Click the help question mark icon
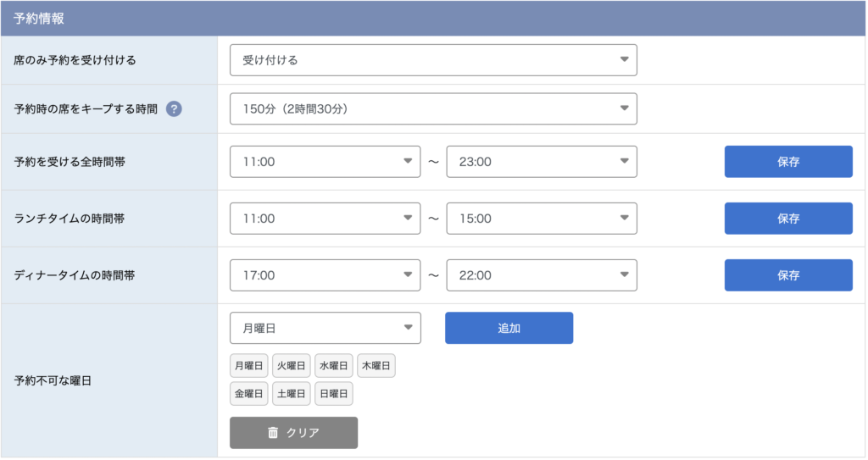The image size is (868, 460). pyautogui.click(x=174, y=109)
